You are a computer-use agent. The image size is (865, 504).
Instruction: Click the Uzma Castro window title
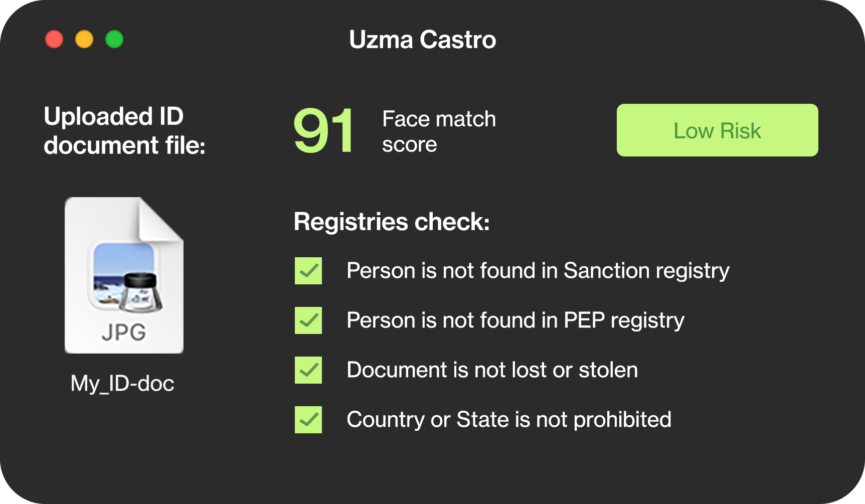click(x=422, y=40)
